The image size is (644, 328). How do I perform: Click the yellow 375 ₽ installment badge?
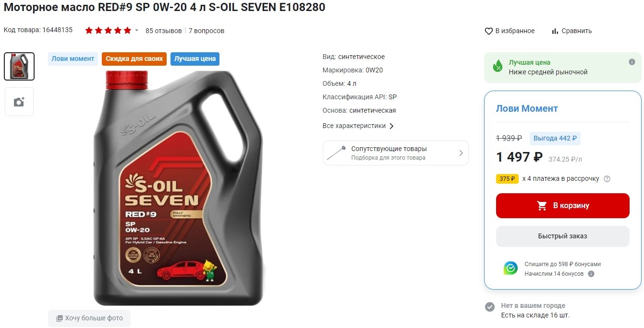point(507,179)
